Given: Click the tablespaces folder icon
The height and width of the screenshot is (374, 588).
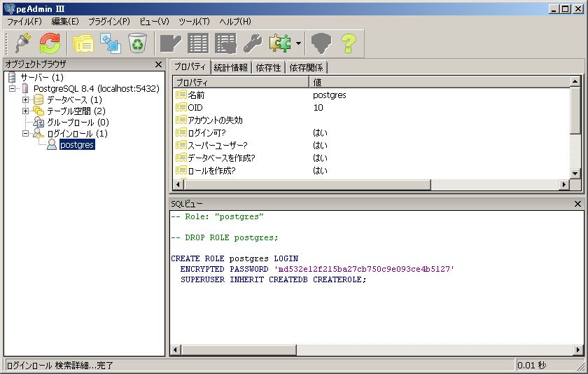Looking at the screenshot, I should tap(38, 111).
